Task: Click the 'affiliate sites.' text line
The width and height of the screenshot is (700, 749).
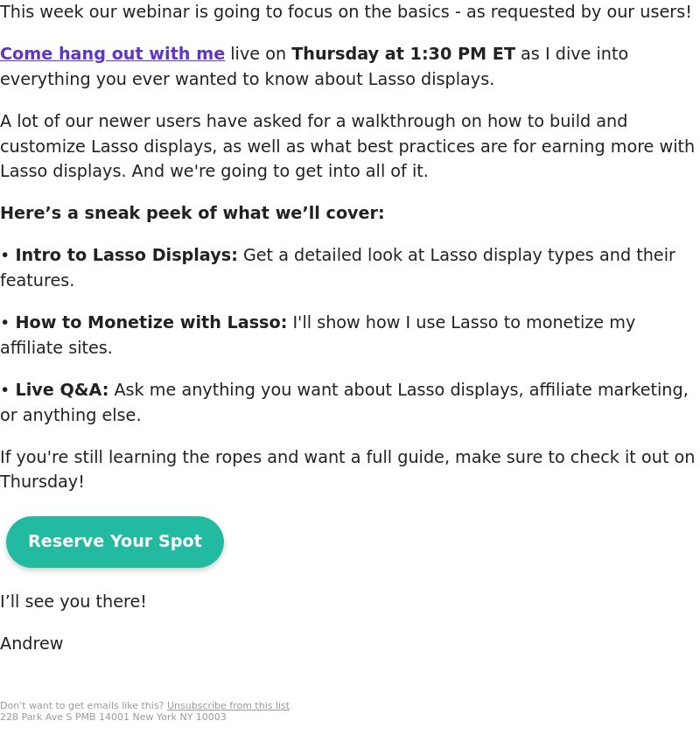Action: click(x=56, y=347)
